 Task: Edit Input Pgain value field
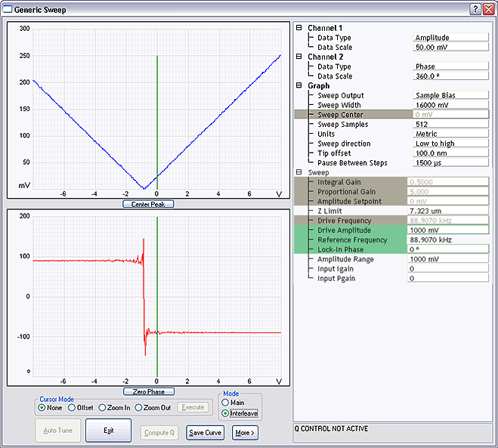(x=448, y=278)
